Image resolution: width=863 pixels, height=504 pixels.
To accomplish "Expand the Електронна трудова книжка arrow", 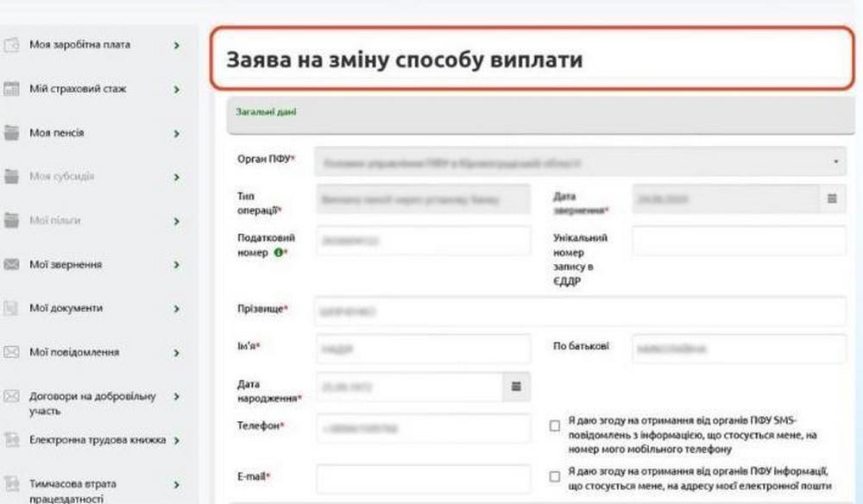I will [176, 440].
